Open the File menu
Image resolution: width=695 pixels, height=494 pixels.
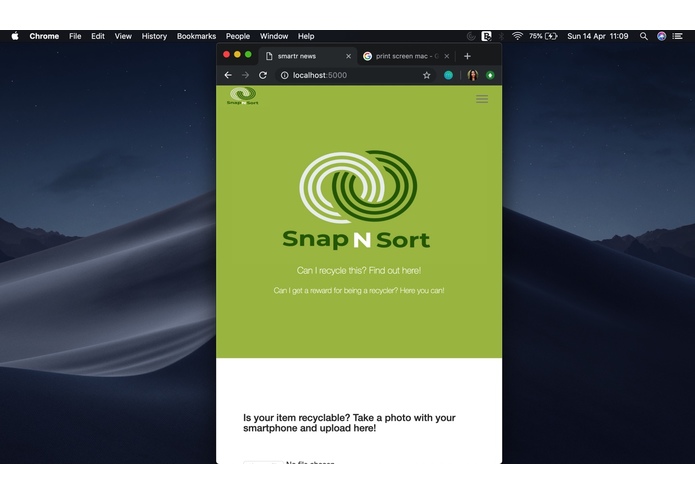point(75,36)
